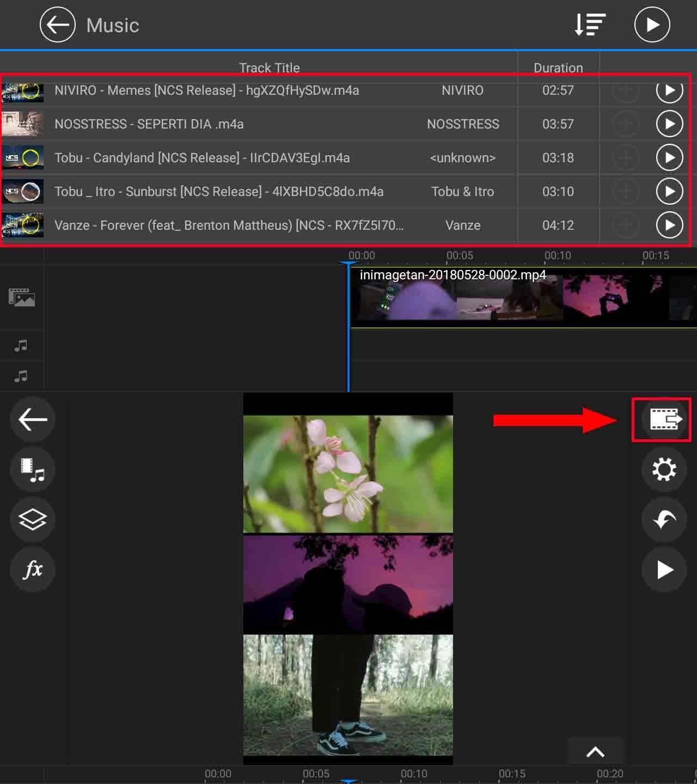Undo the last edit
This screenshot has height=784, width=697.
pyautogui.click(x=664, y=519)
